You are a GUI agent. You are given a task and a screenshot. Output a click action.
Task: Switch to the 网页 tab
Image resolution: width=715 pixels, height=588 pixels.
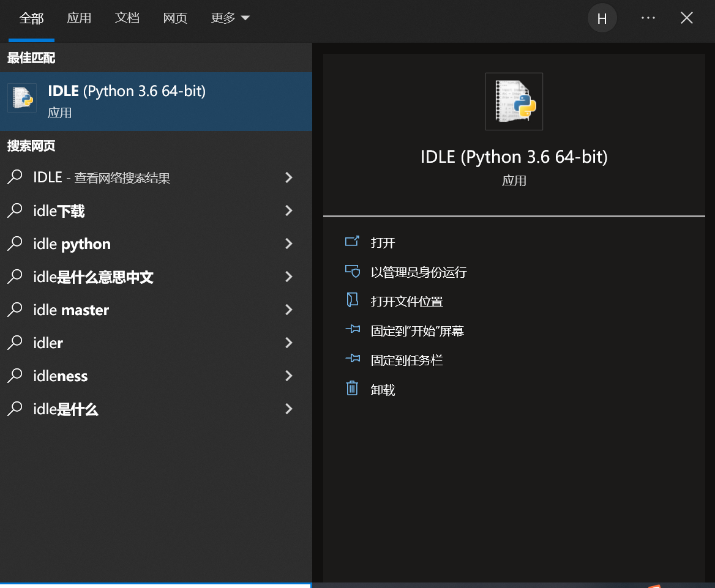coord(175,18)
